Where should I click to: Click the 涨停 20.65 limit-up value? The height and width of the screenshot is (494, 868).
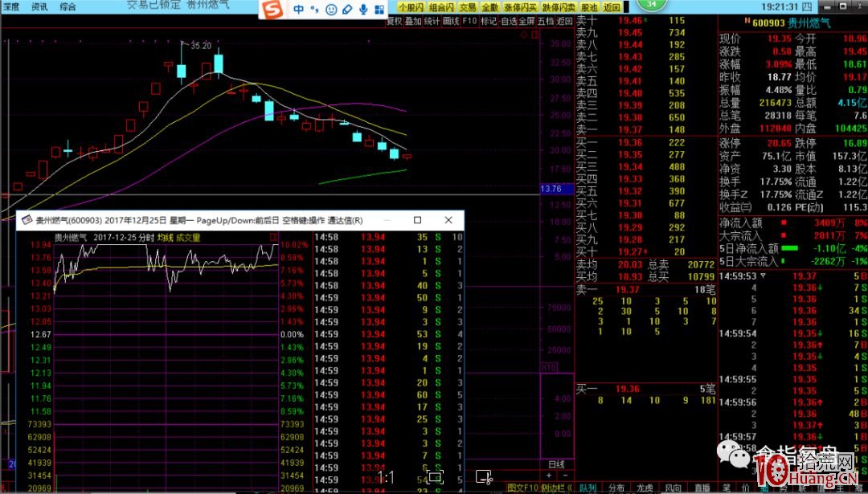pos(779,143)
